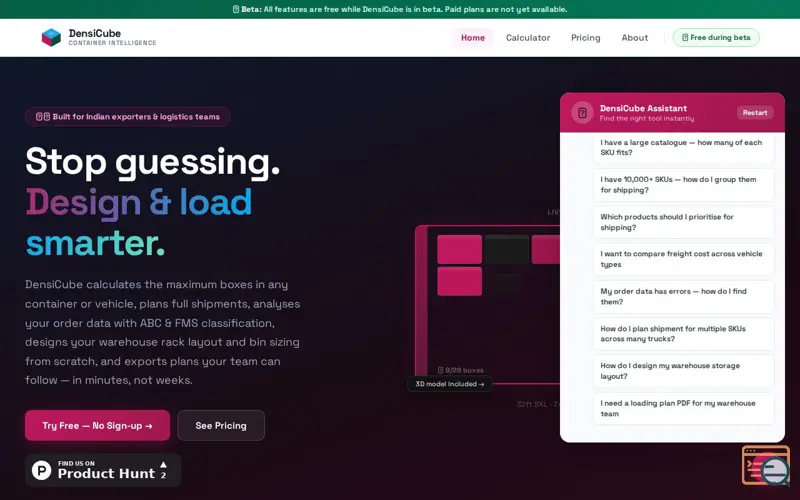Image resolution: width=800 pixels, height=500 pixels.
Task: Go to the Calculator nav item
Action: coord(528,38)
